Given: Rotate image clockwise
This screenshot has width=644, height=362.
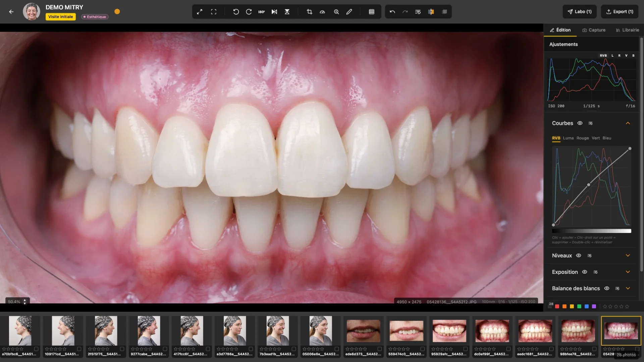Looking at the screenshot, I should [x=249, y=12].
